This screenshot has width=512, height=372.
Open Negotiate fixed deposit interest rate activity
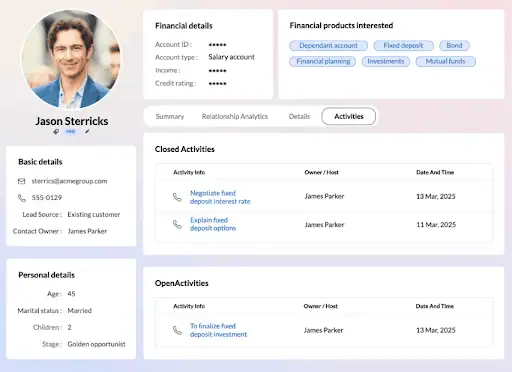tap(220, 197)
